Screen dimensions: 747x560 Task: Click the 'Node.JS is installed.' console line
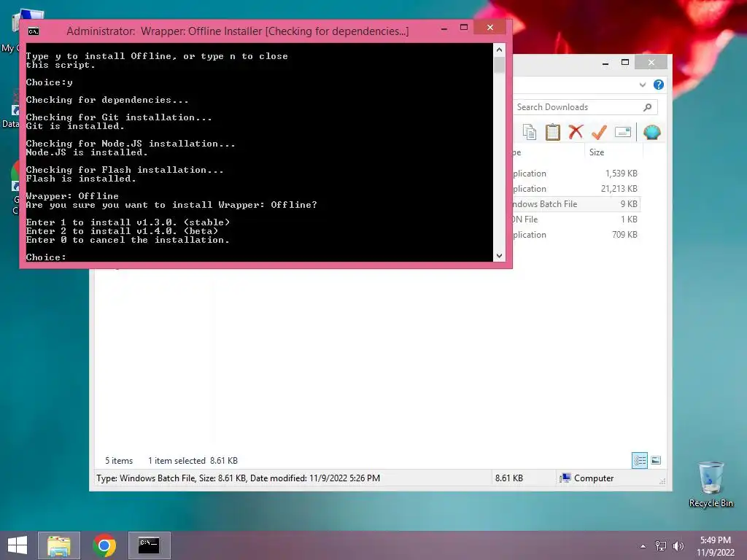[87, 152]
